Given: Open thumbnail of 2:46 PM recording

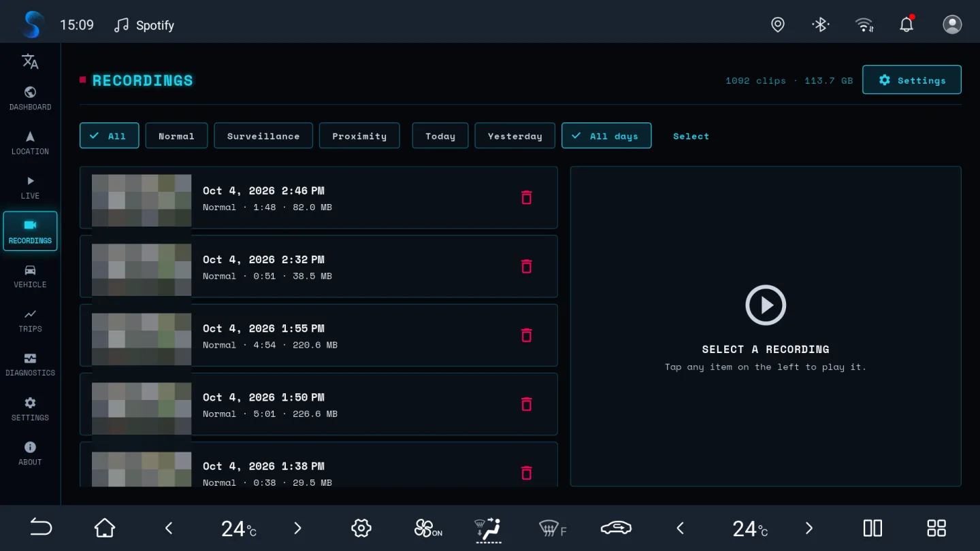Looking at the screenshot, I should 142,200.
